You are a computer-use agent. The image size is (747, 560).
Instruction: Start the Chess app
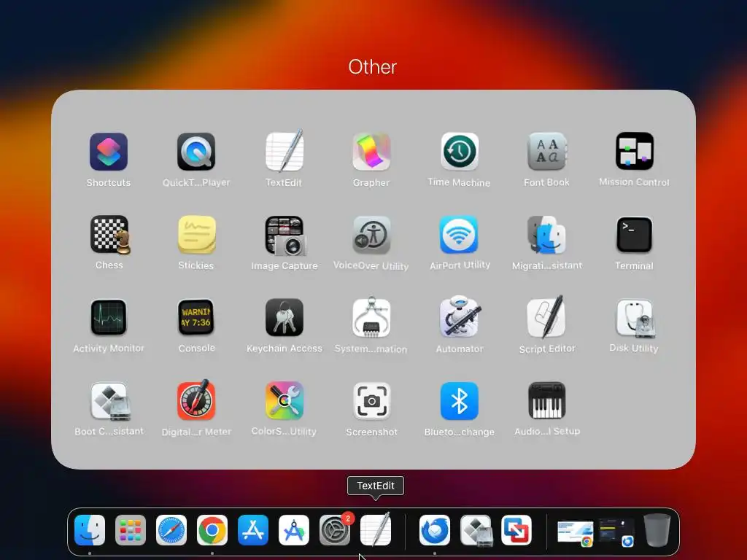click(x=109, y=235)
